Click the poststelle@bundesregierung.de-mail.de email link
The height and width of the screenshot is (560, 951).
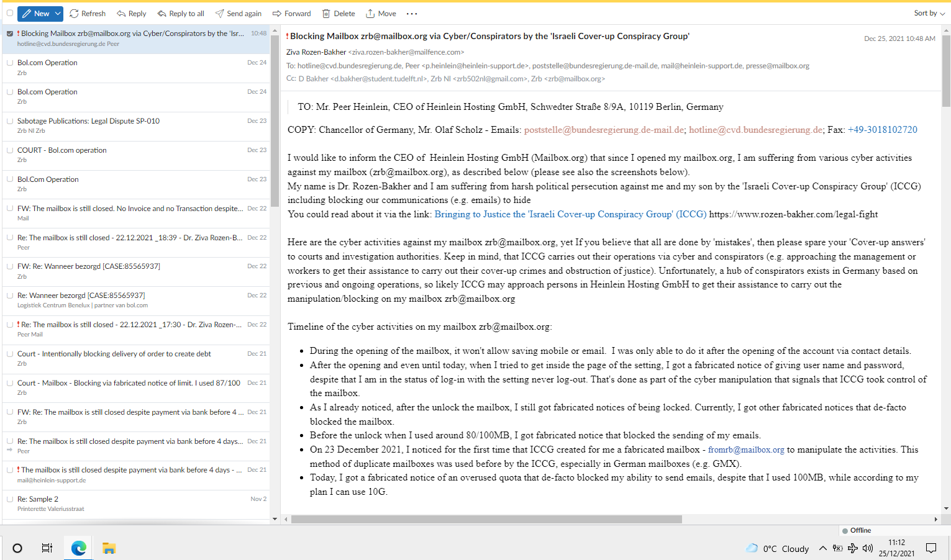point(604,130)
